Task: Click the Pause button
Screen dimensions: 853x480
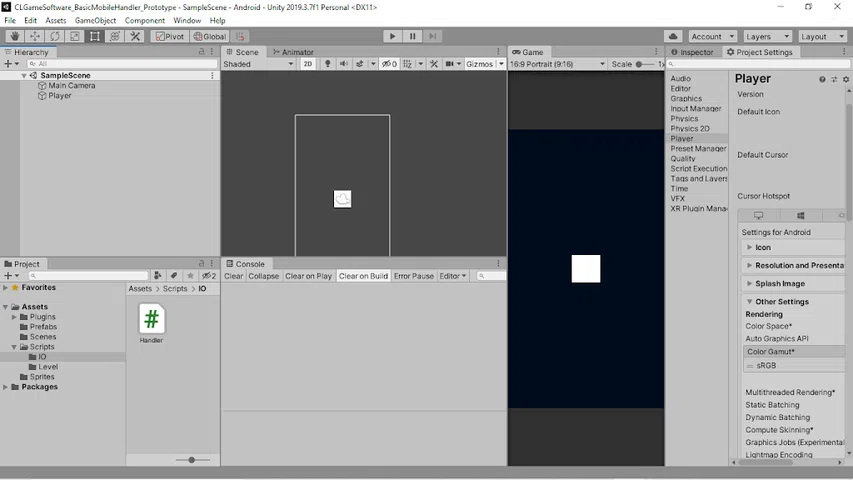Action: (x=412, y=36)
